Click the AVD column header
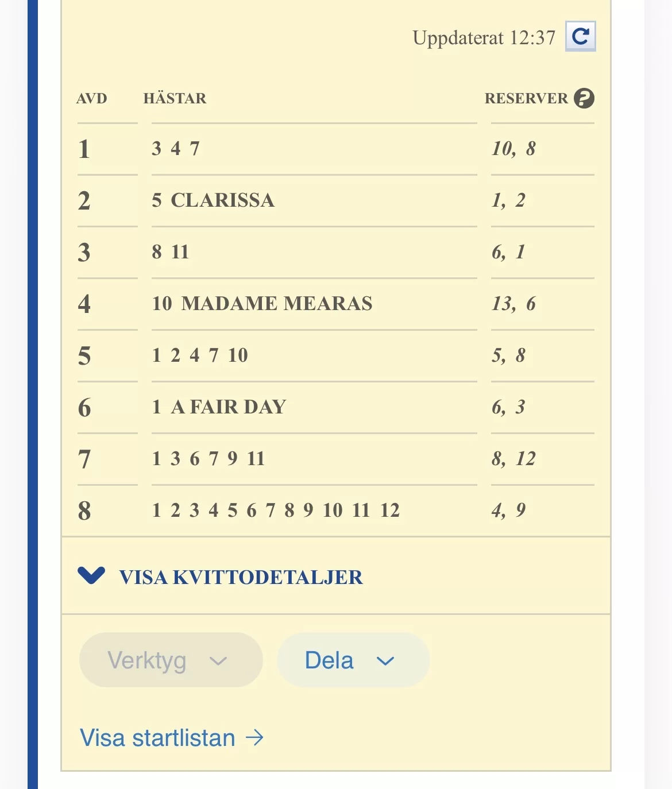The image size is (672, 789). tap(91, 98)
